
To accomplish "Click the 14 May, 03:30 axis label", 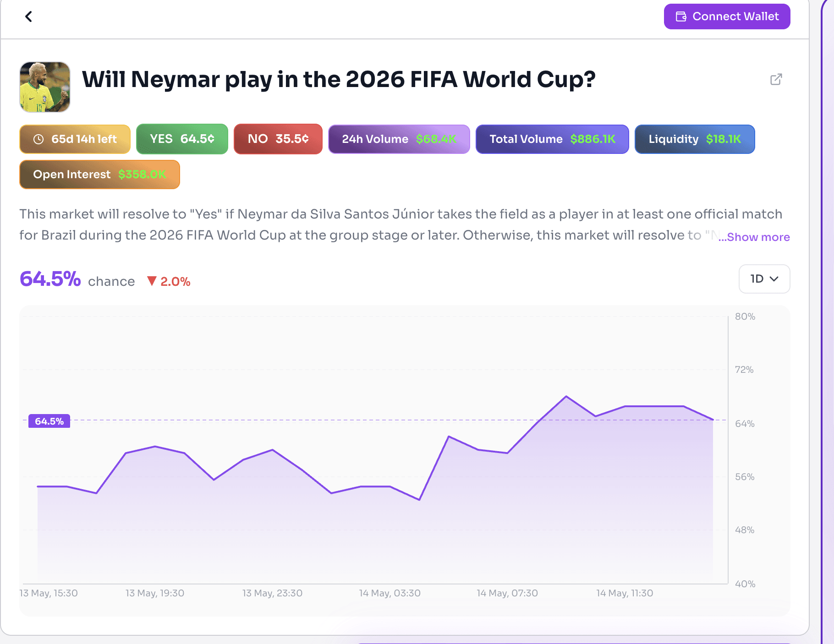I will coord(390,593).
